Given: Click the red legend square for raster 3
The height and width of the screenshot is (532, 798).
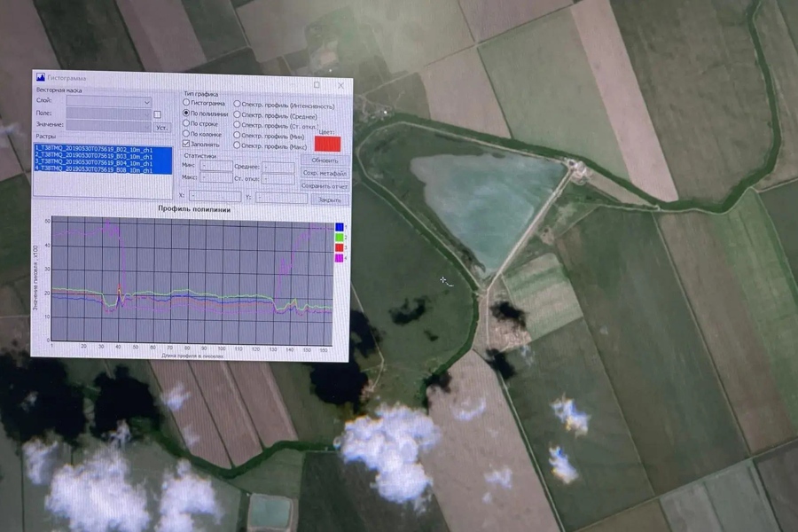Looking at the screenshot, I should pos(339,247).
